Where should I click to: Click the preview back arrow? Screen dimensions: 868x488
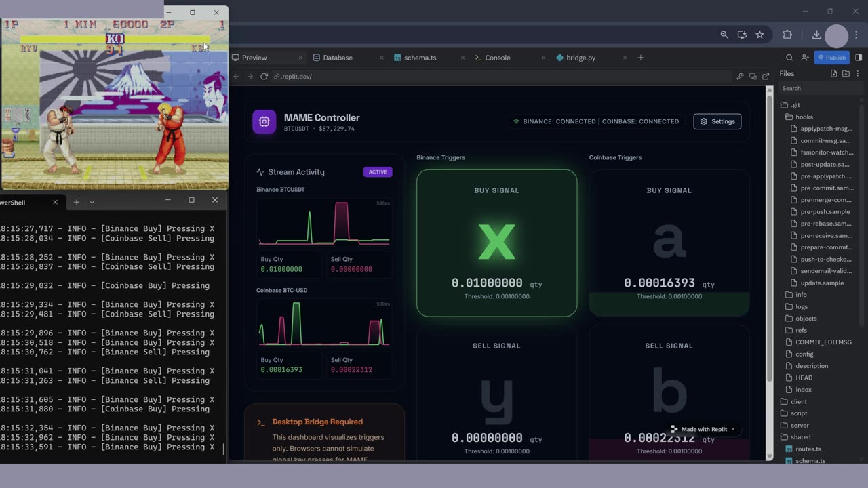point(236,77)
